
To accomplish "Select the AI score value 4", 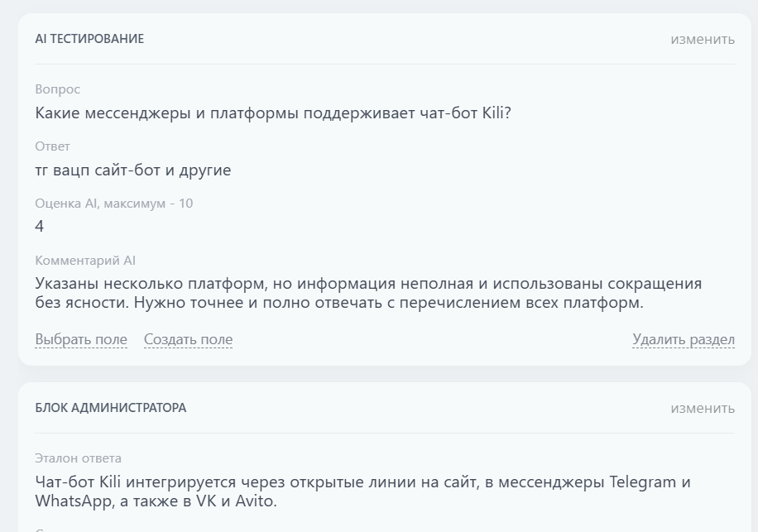I will 37,224.
